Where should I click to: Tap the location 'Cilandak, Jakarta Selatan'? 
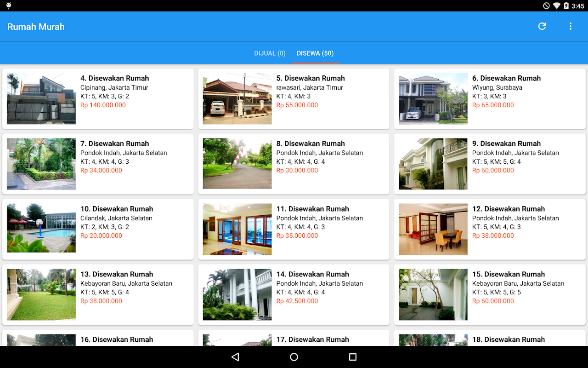coord(116,218)
